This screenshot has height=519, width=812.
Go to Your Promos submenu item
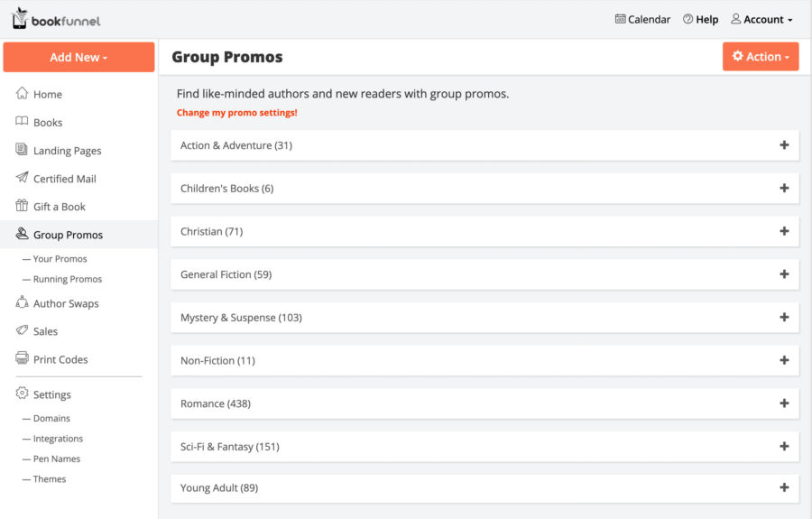[60, 258]
